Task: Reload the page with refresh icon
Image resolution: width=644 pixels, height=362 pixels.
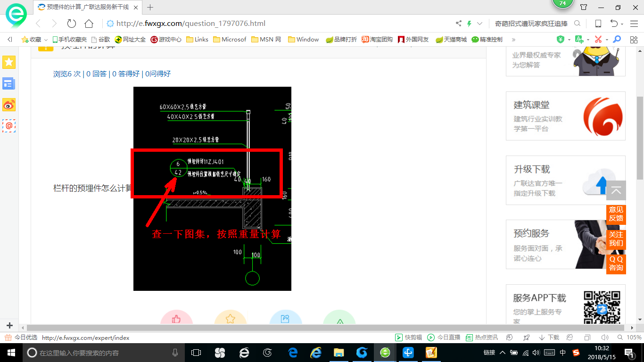Action: tap(72, 24)
